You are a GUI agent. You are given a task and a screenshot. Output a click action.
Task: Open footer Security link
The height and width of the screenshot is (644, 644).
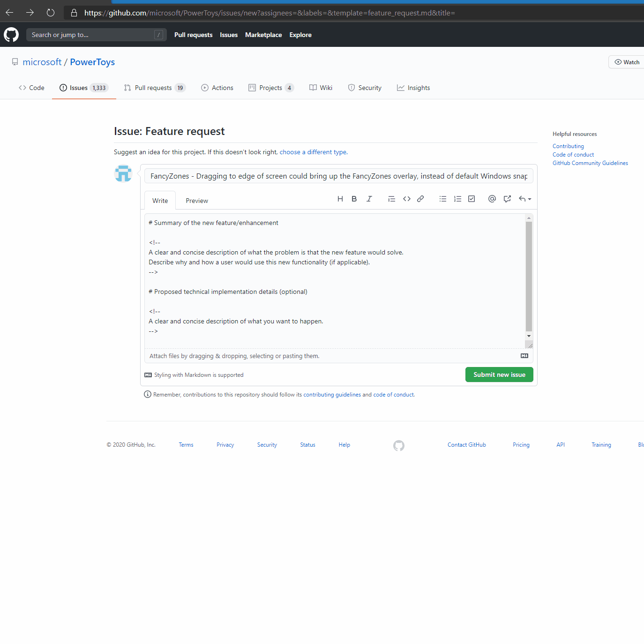pos(267,445)
